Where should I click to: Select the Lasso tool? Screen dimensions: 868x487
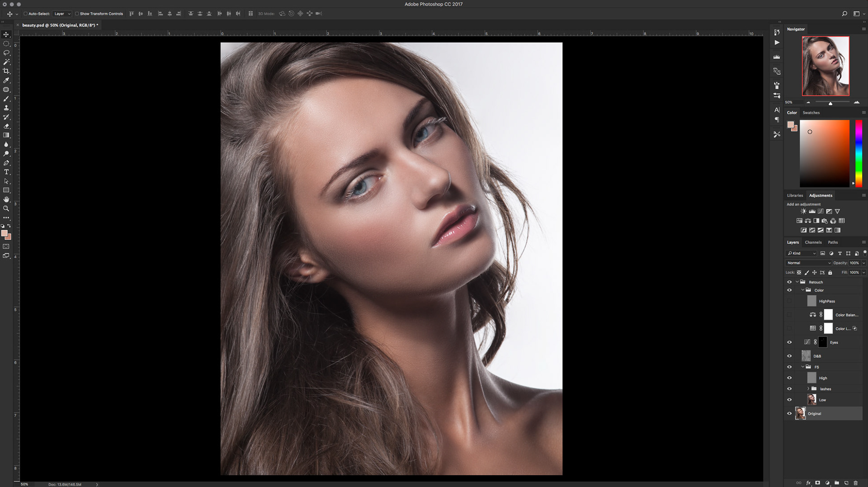pos(6,53)
